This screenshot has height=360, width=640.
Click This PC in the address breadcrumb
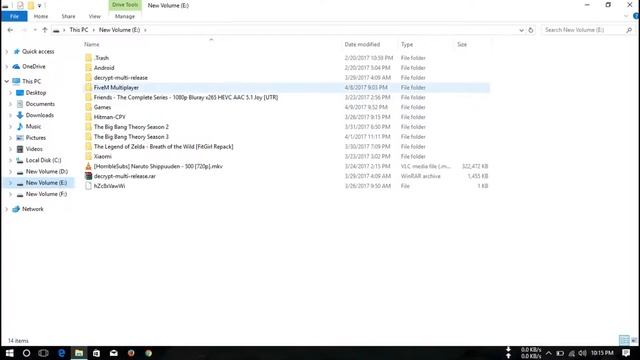point(79,30)
